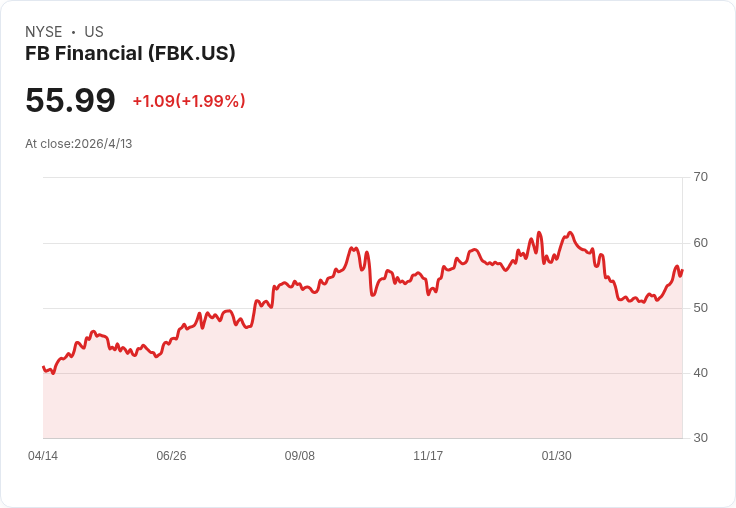This screenshot has width=736, height=508.
Task: Click the 04/14 date on the time axis
Action: [43, 456]
